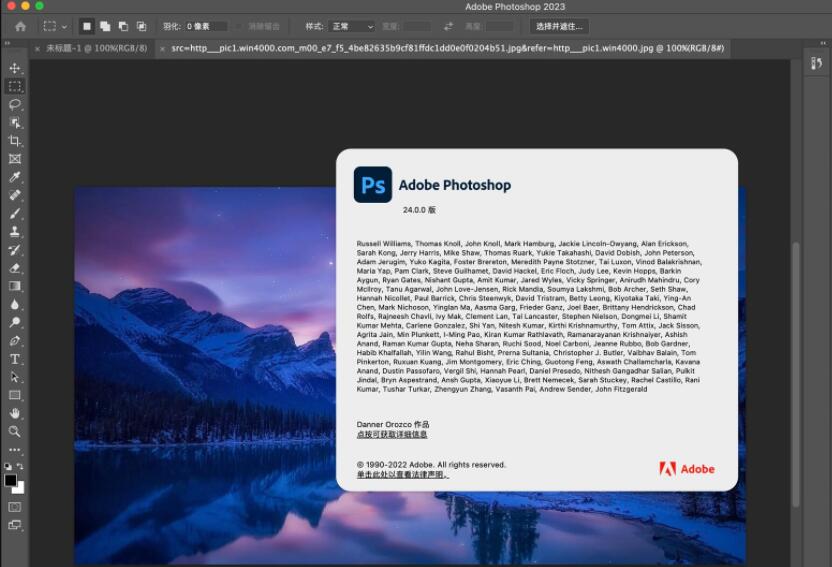Screen dimensions: 832x567
Task: Click the vertical scrollbar of the canvas
Action: click(795, 374)
